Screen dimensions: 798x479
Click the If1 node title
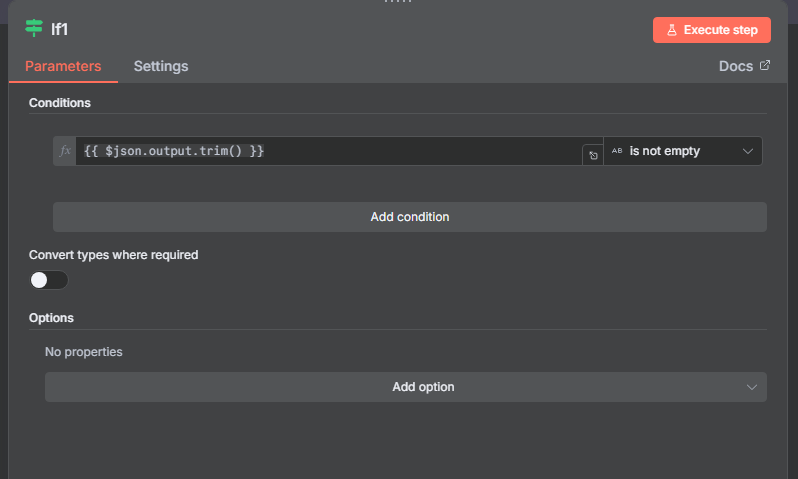tap(60, 29)
